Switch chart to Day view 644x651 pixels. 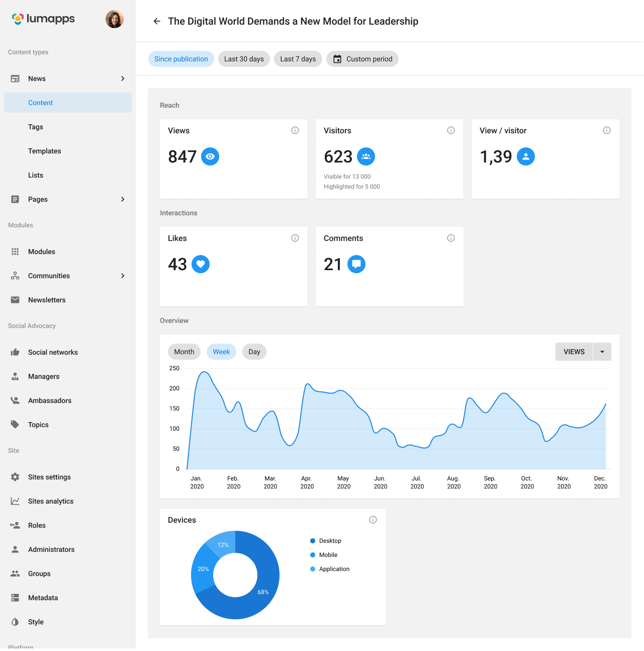tap(254, 352)
